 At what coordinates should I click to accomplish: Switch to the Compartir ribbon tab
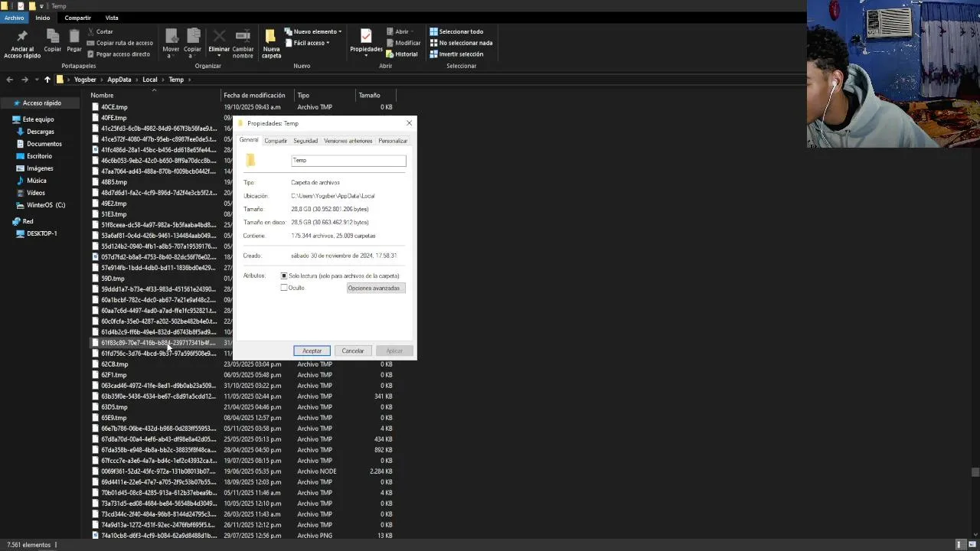point(77,18)
